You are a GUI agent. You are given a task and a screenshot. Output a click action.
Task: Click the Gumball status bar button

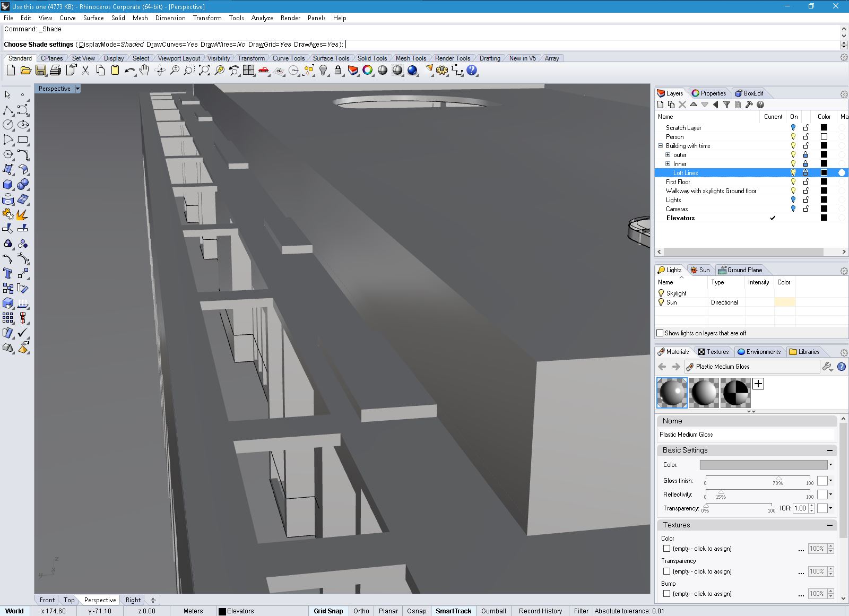point(493,611)
